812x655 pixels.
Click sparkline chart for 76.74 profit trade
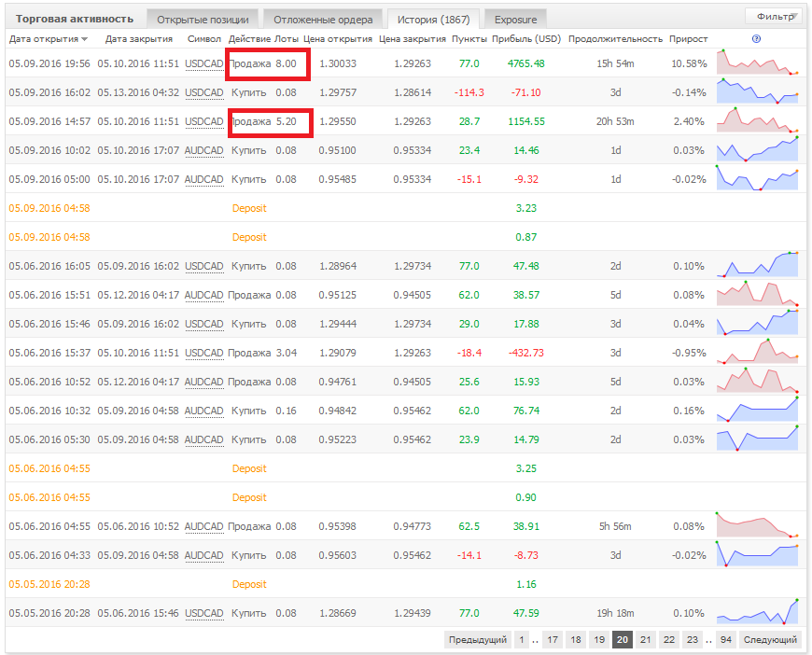tap(758, 411)
